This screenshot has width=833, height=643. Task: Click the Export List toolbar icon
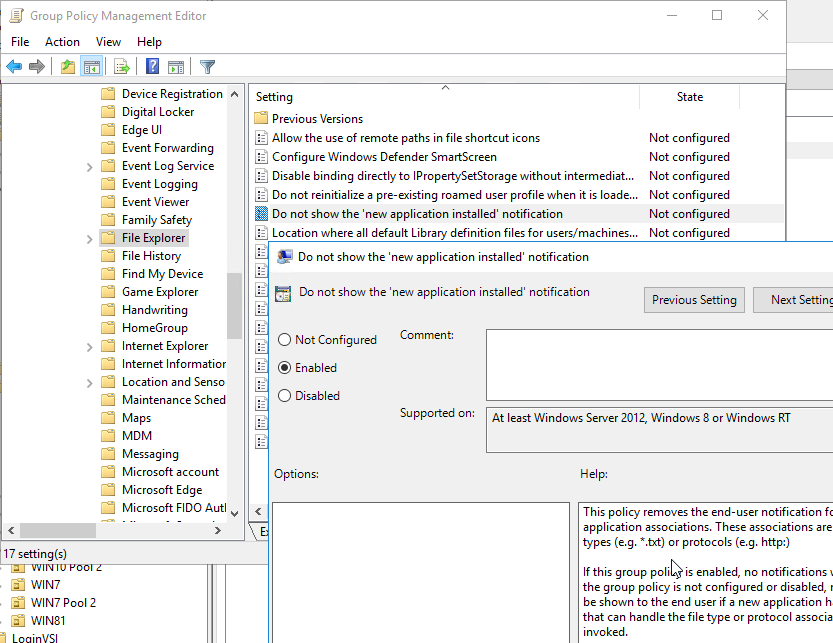122,67
